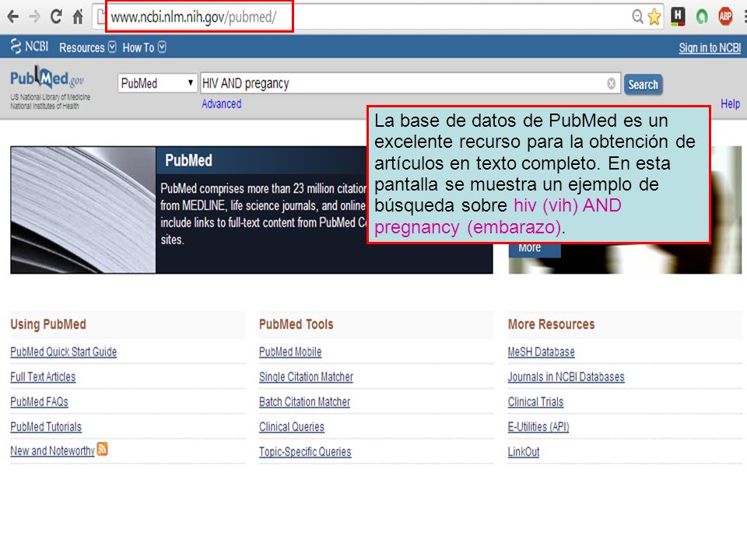747x560 pixels.
Task: Open the Batch Citation Matcher tool
Action: tap(304, 402)
